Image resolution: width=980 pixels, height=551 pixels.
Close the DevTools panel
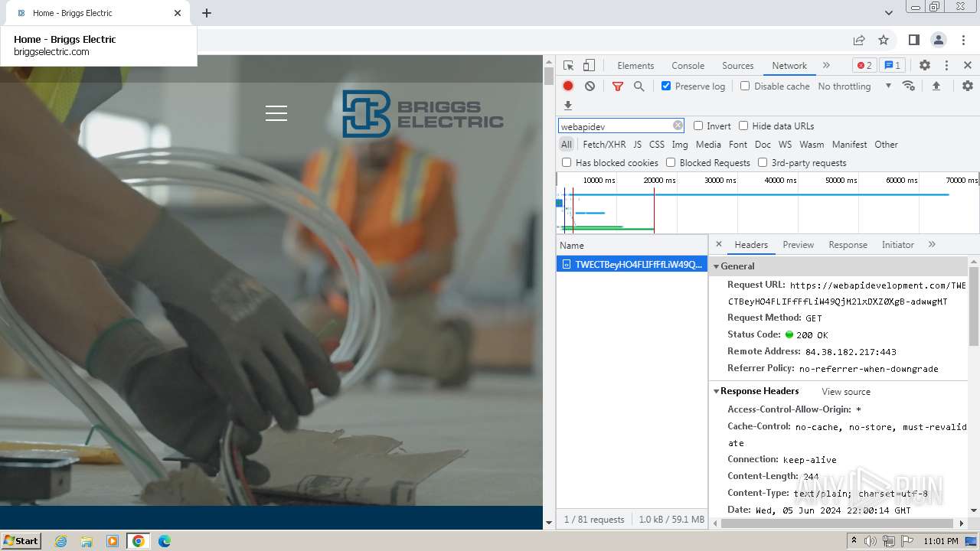[x=968, y=66]
